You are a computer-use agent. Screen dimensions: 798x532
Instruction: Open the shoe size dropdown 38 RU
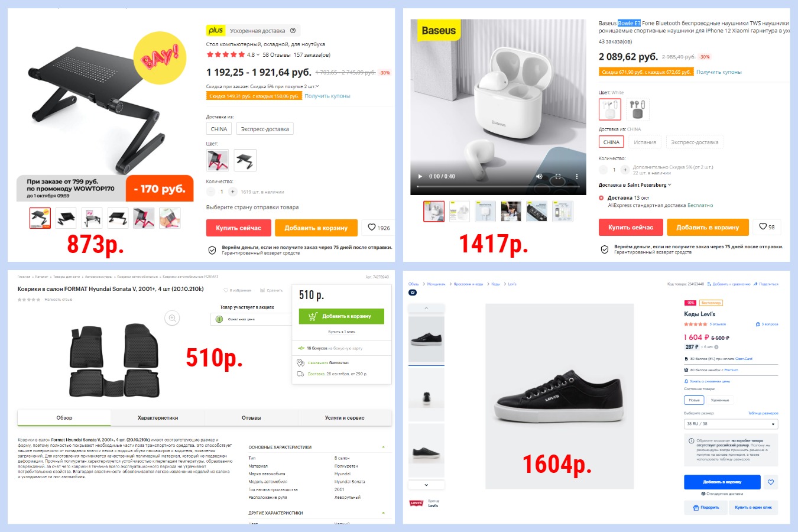(x=731, y=424)
